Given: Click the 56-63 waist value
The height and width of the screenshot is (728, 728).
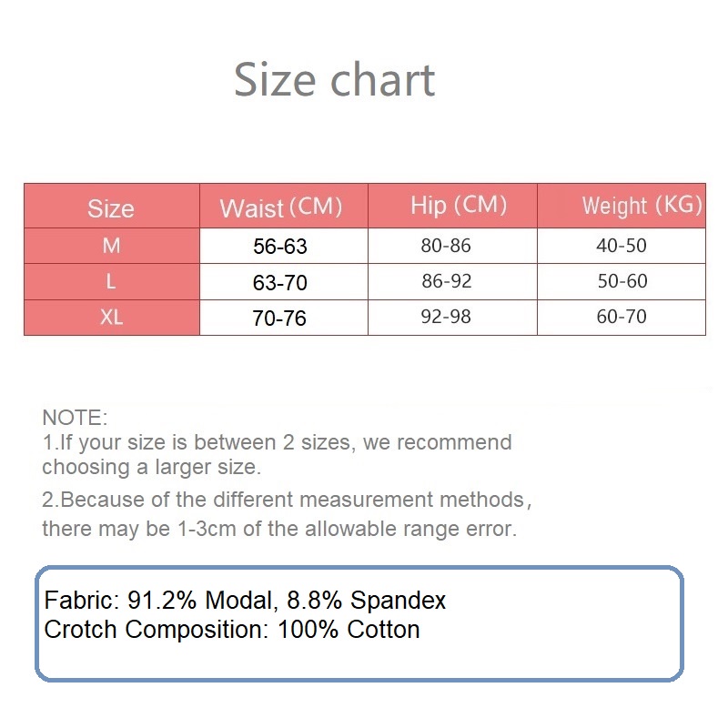Looking at the screenshot, I should (x=280, y=247).
